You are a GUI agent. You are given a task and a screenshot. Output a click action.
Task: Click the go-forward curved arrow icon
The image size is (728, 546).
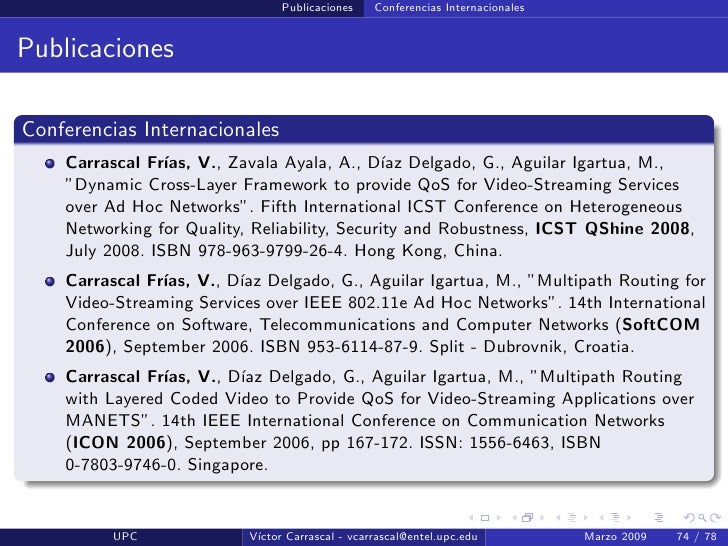tap(715, 517)
